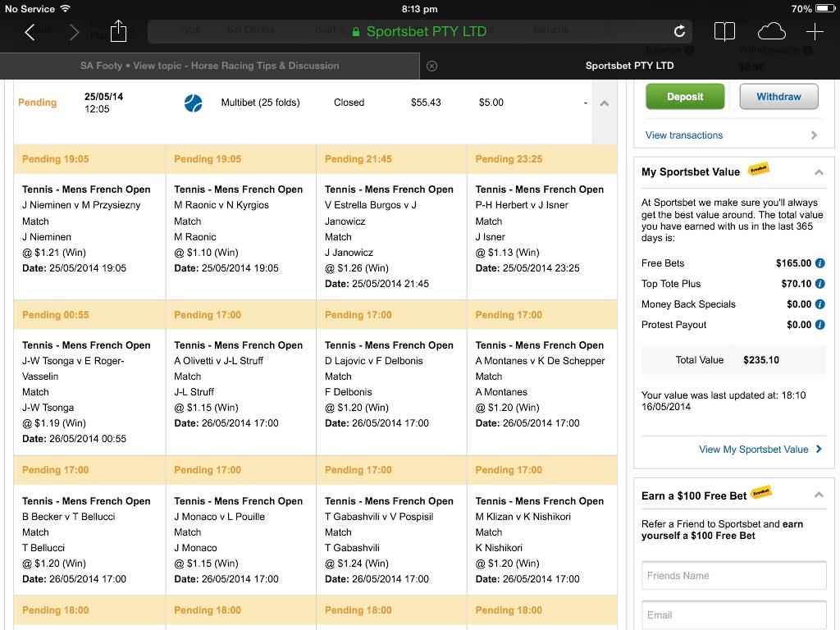Click the Freebet badge beside My Sportsbet Value
This screenshot has height=630, width=840.
click(x=758, y=170)
